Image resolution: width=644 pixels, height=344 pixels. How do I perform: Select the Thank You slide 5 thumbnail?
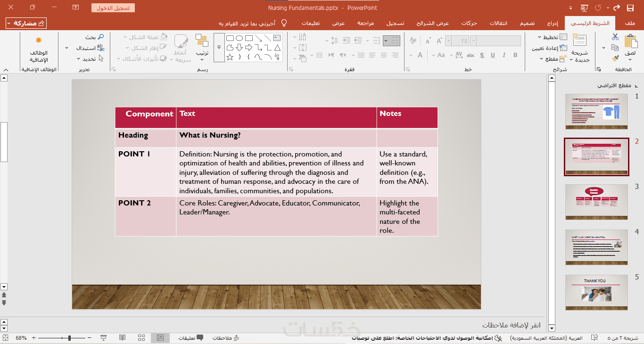click(596, 292)
